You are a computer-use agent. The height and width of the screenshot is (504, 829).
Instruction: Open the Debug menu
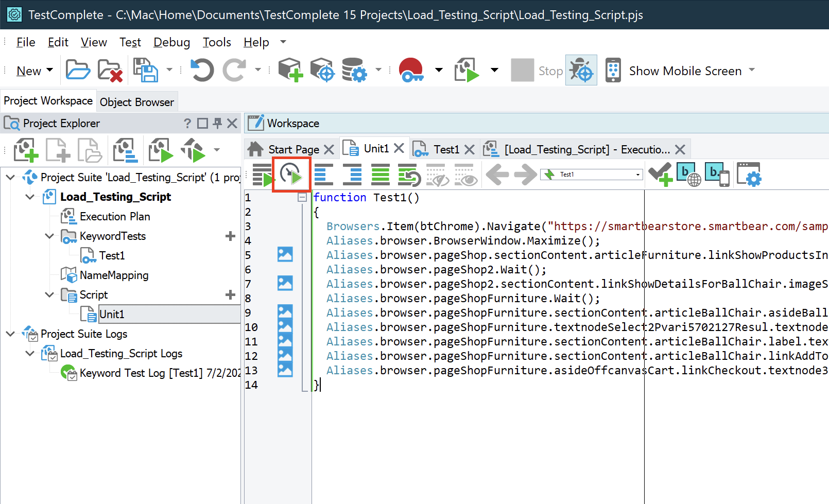(171, 42)
